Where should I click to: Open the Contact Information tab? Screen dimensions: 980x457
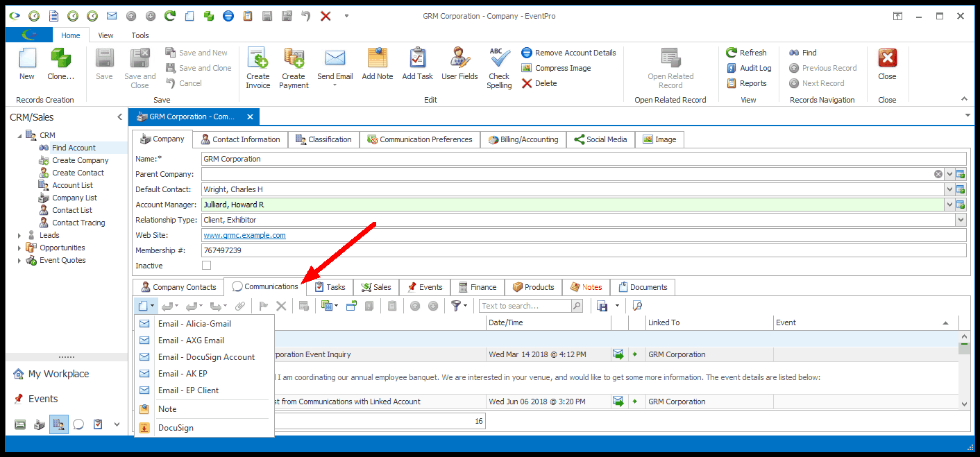pyautogui.click(x=239, y=139)
